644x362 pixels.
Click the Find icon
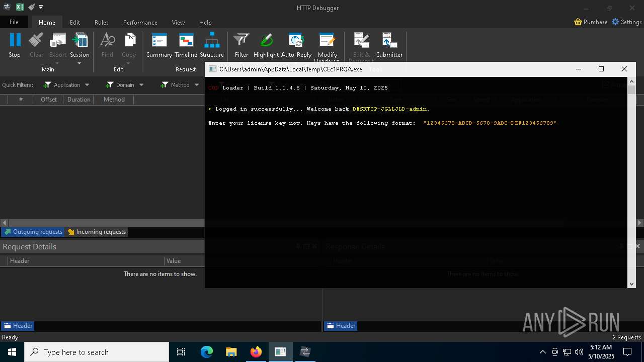click(107, 40)
